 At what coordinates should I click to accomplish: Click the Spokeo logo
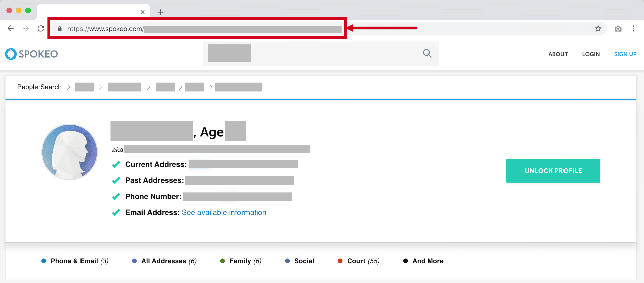coord(31,54)
